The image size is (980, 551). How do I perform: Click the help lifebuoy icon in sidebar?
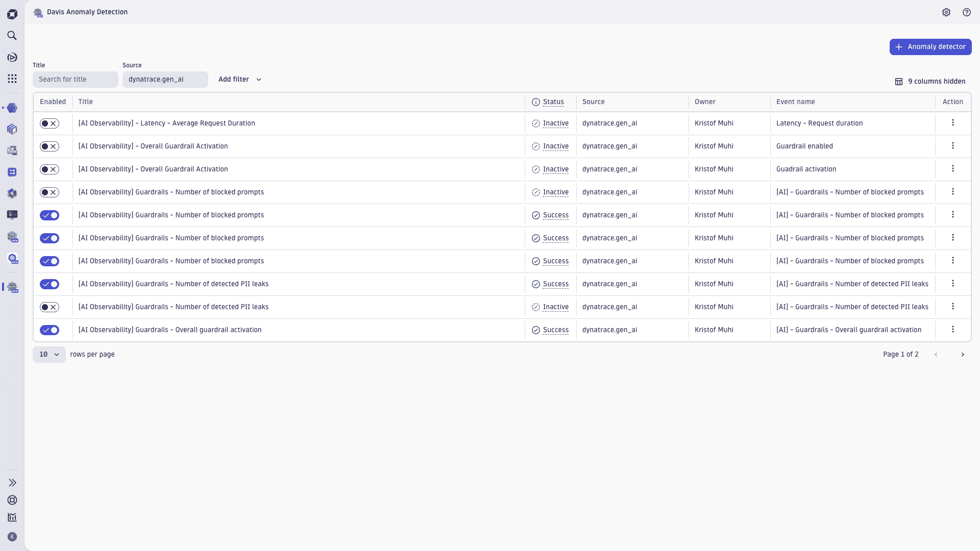12,500
